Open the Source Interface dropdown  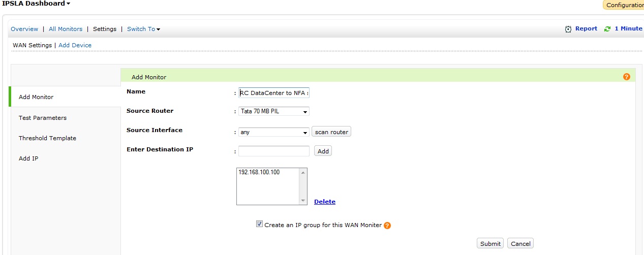coord(305,133)
